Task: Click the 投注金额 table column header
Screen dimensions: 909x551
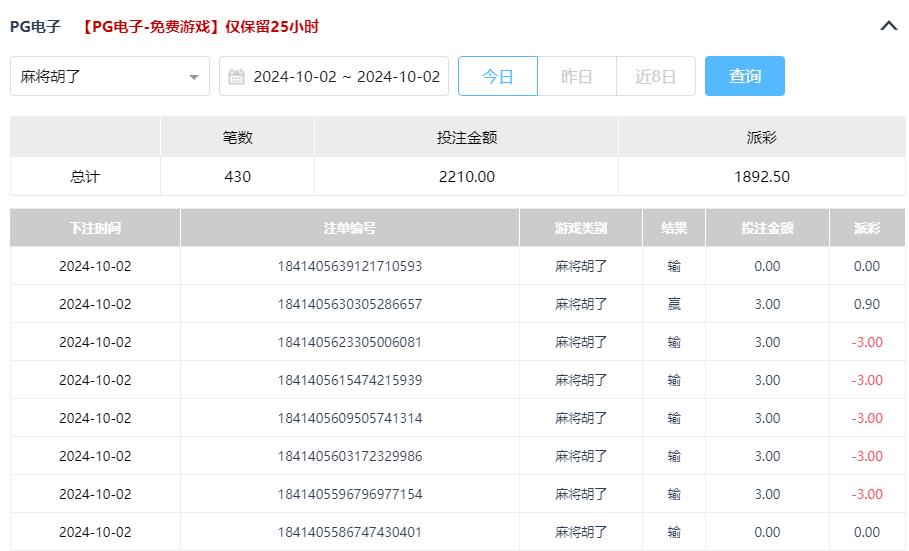Action: 767,228
